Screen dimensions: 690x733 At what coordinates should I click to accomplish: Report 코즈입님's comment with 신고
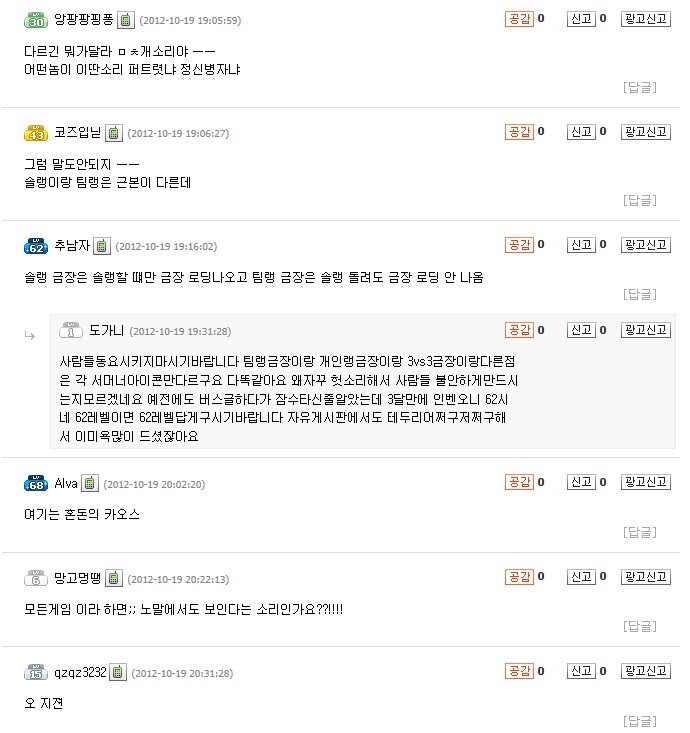[x=581, y=132]
